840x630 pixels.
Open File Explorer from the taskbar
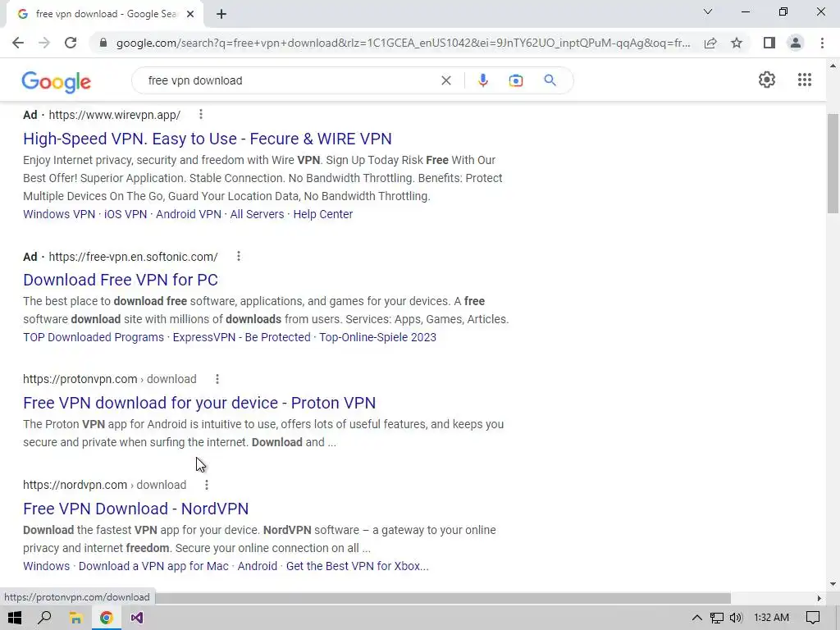pyautogui.click(x=75, y=618)
